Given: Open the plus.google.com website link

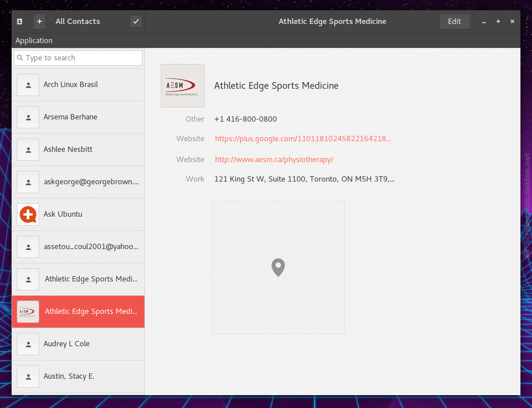Looking at the screenshot, I should pyautogui.click(x=303, y=139).
